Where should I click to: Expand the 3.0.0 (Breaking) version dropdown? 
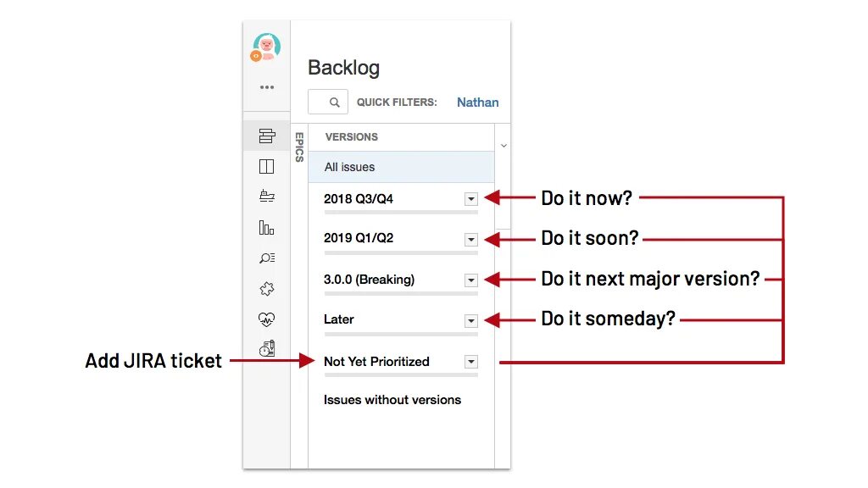coord(471,280)
